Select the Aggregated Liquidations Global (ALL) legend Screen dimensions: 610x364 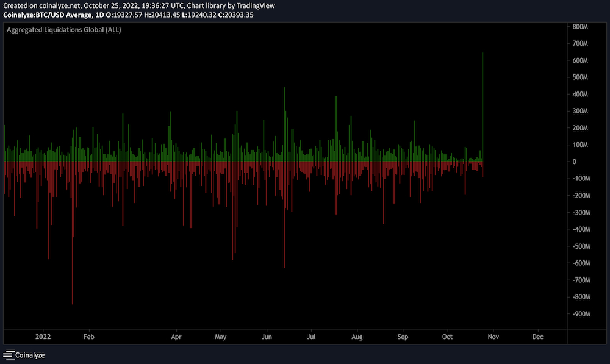[64, 30]
